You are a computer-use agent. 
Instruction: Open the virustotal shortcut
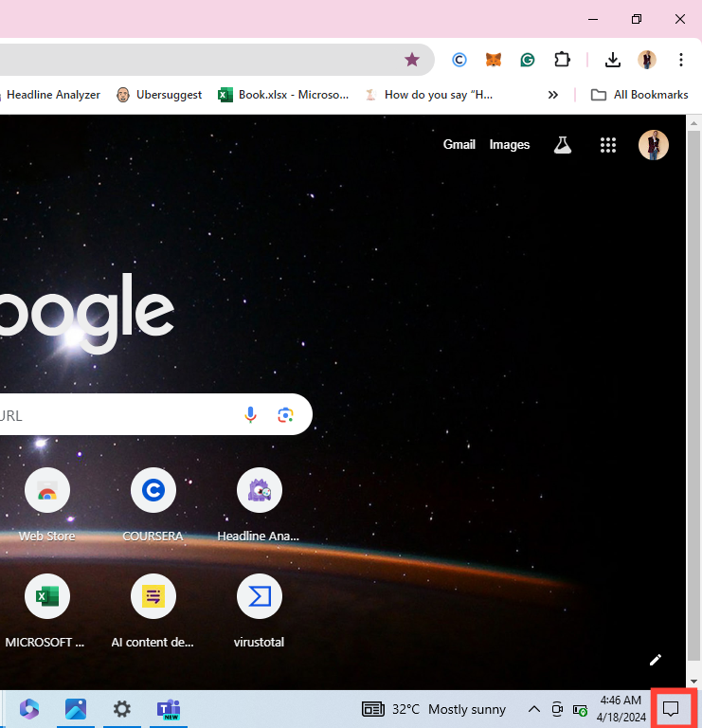[x=259, y=611]
